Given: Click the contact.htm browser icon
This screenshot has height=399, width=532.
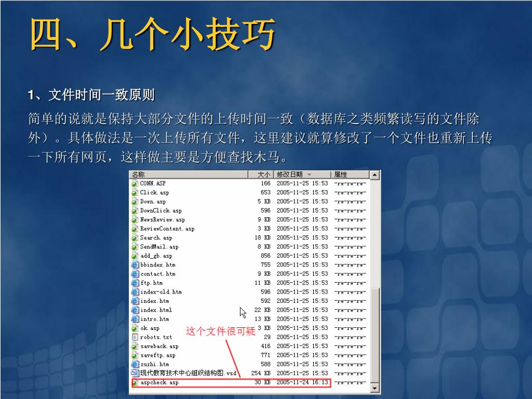Looking at the screenshot, I should coord(135,274).
